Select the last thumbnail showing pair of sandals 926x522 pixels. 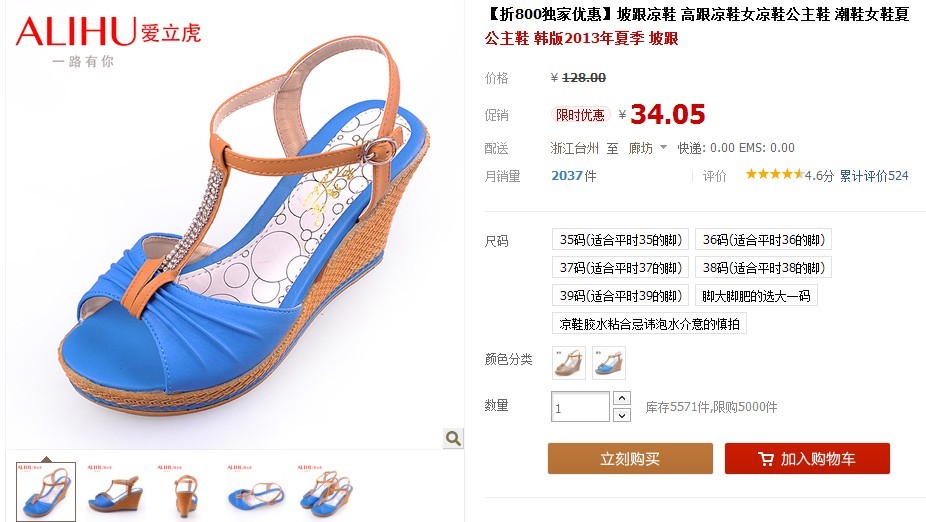tap(326, 491)
